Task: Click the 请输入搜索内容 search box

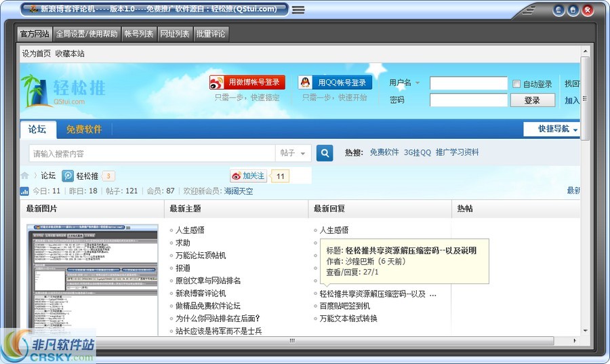Action: click(x=152, y=153)
